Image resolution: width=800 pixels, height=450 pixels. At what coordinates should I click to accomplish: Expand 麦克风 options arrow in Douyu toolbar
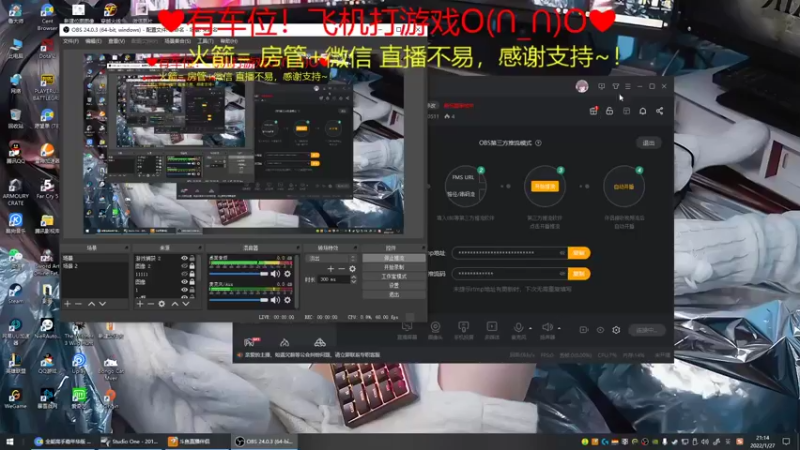click(x=531, y=328)
